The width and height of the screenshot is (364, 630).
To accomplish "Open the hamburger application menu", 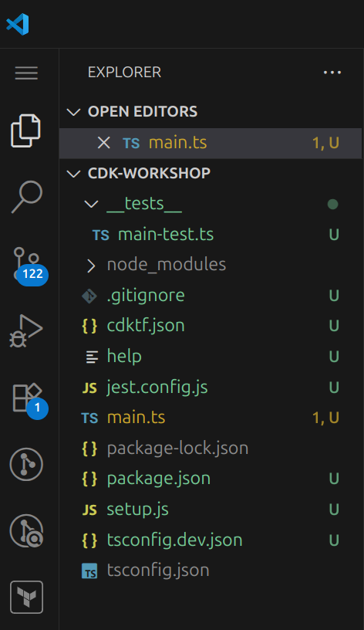I will tap(26, 73).
